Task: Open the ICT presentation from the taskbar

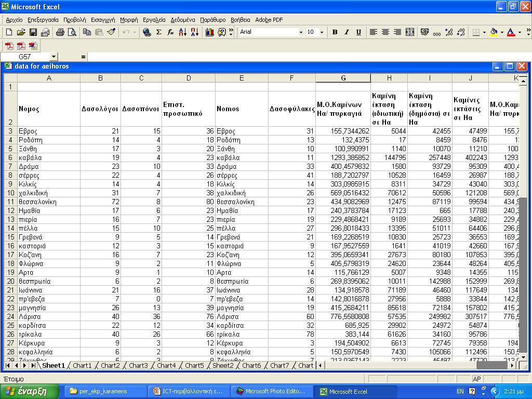Action: point(189,391)
